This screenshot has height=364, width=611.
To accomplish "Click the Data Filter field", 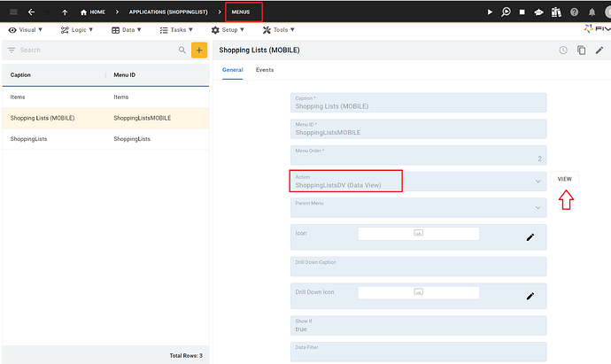I will coord(419,352).
